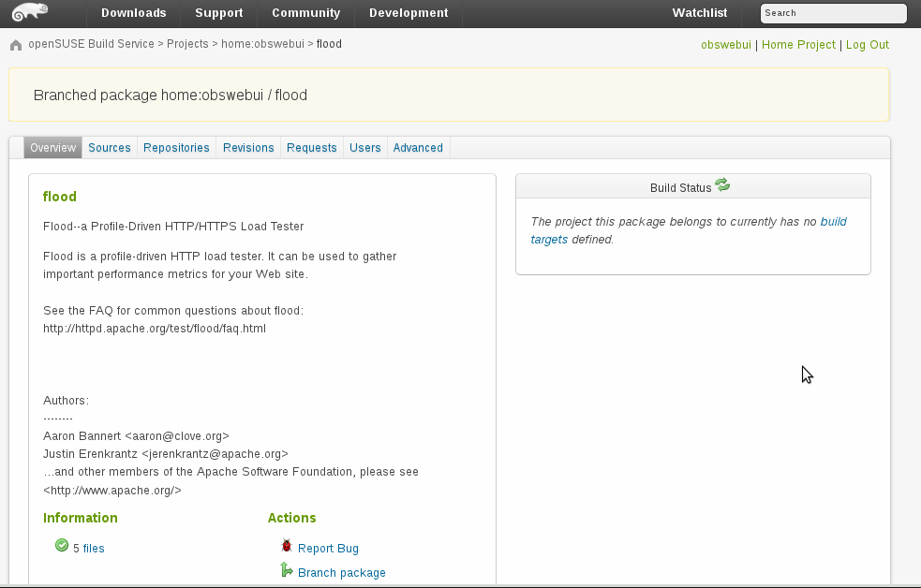Click the Log Out link
Screen dimensions: 921x588
(x=867, y=45)
